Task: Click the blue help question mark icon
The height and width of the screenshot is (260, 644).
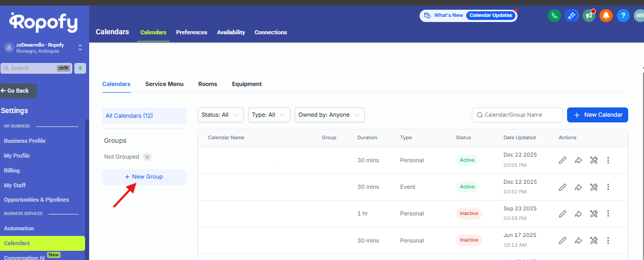Action: coord(623,15)
